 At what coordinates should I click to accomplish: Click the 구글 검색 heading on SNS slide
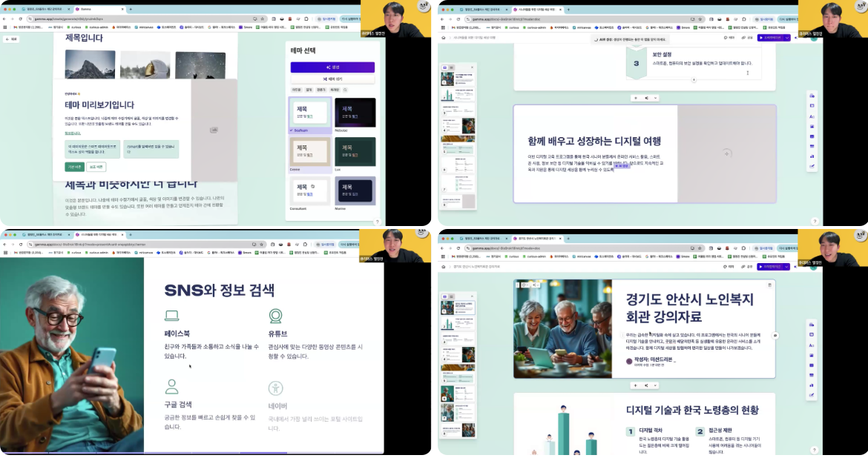coord(178,405)
